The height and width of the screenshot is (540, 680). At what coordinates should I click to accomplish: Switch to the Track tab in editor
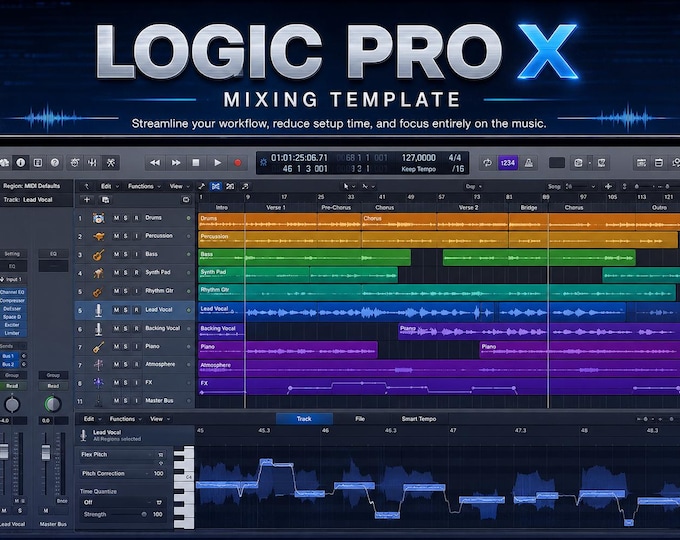pyautogui.click(x=304, y=419)
